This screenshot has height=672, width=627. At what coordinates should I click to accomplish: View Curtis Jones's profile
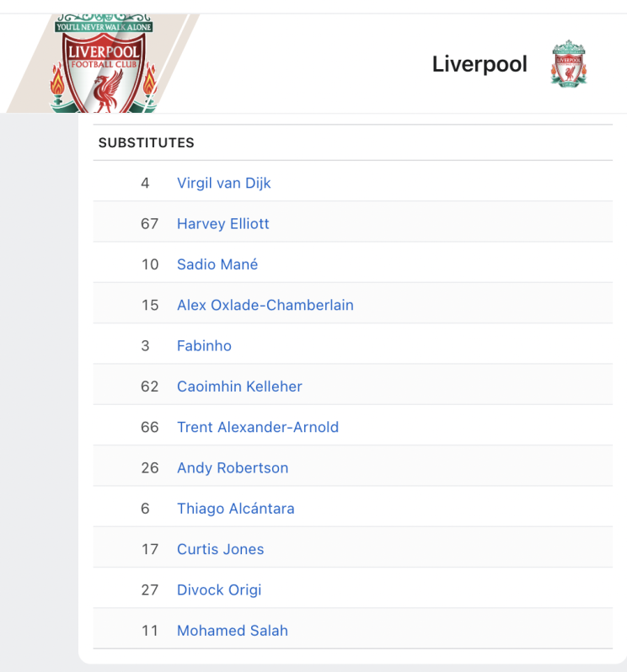point(221,549)
